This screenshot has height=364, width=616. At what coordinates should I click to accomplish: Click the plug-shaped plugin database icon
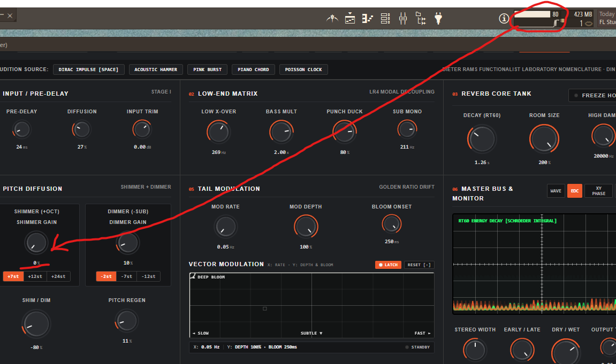(x=438, y=18)
